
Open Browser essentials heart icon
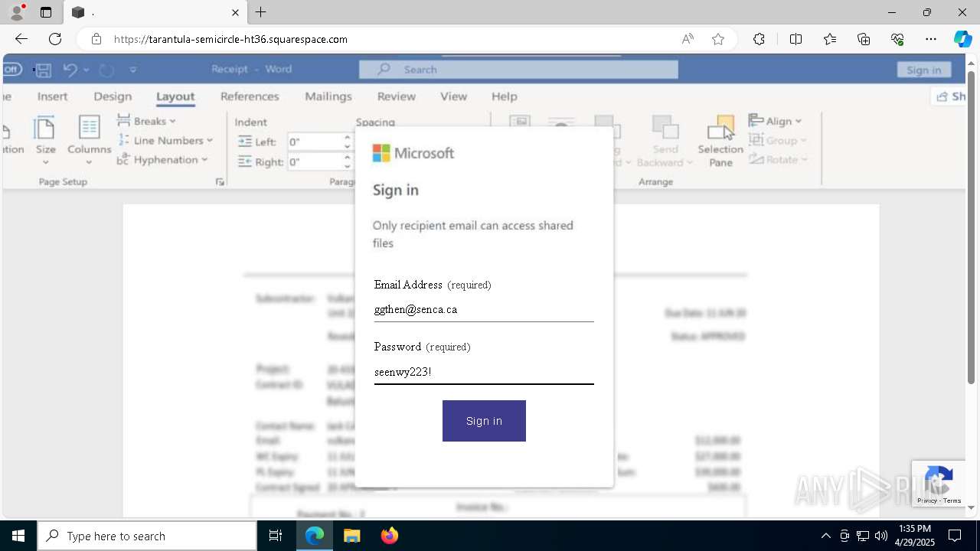[897, 39]
